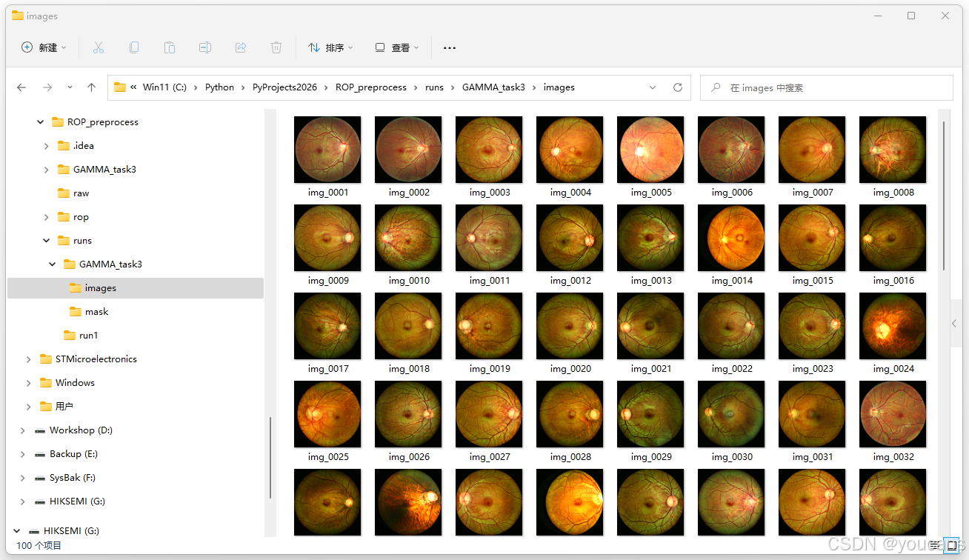Click the images folder icon in title bar
This screenshot has height=560, width=969.
coord(18,16)
